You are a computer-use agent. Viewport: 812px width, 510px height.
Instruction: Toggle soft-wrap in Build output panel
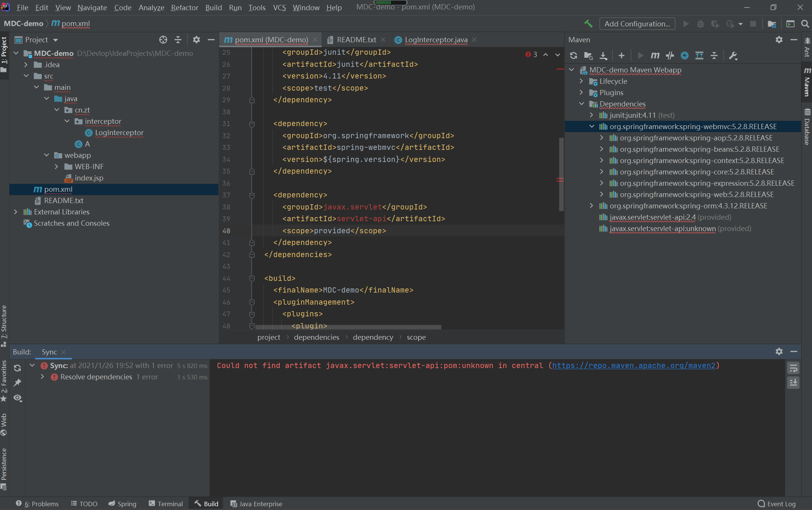pos(793,368)
